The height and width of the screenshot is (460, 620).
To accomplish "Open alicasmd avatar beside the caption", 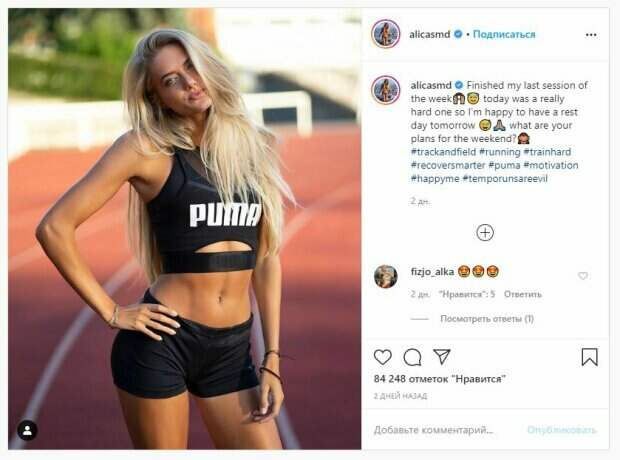I will coord(386,90).
